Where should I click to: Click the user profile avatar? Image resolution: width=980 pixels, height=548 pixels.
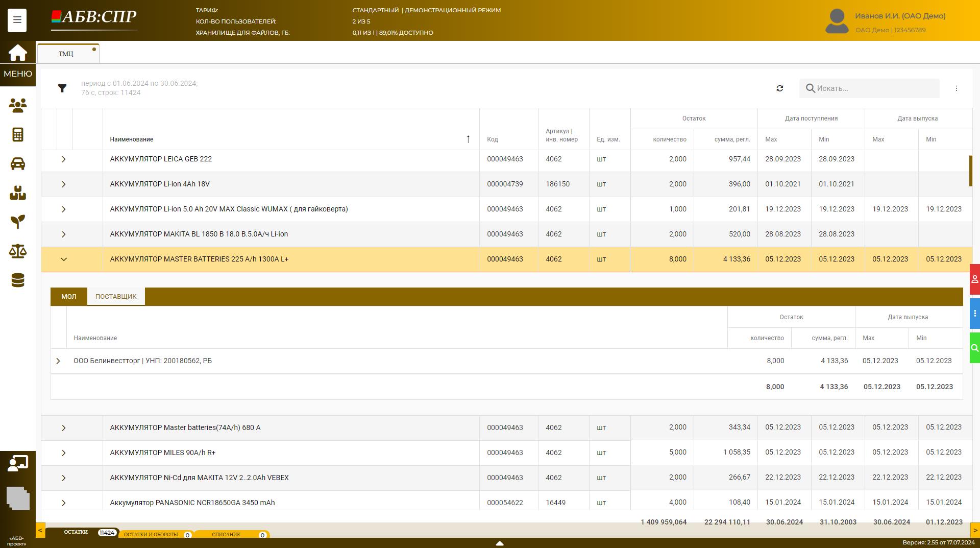click(837, 21)
